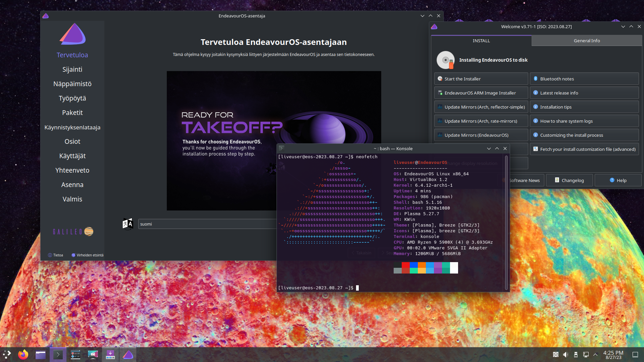Click the Käyttäjät step in sidebar
Viewport: 644px width, 362px height.
point(72,156)
